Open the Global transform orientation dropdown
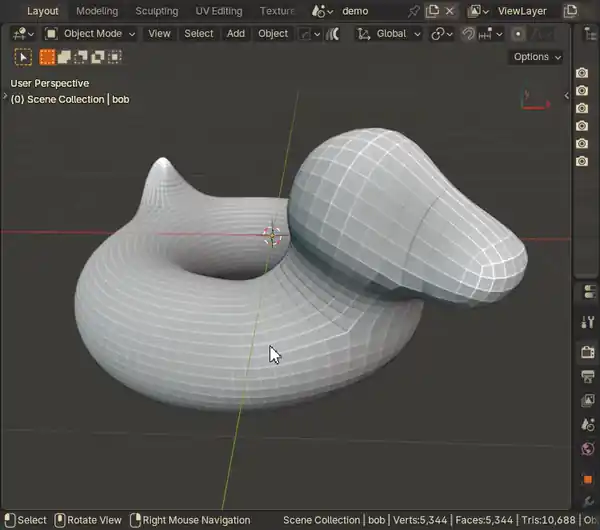The height and width of the screenshot is (530, 600). click(390, 34)
